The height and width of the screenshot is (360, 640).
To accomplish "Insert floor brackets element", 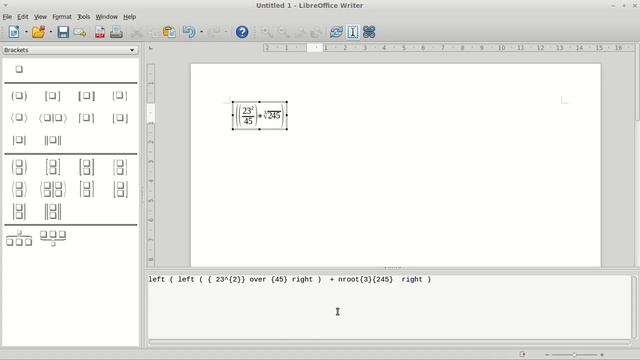I will click(x=120, y=118).
